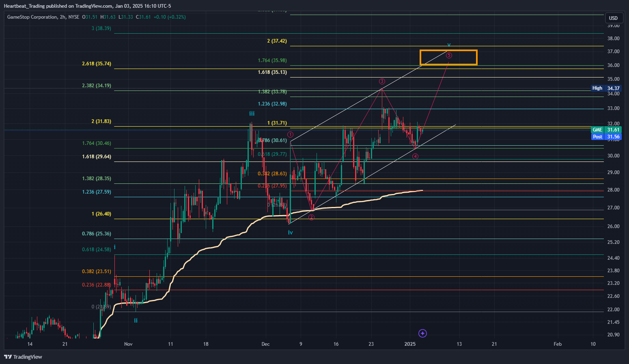Click the 2025 label on time axis

click(x=410, y=344)
